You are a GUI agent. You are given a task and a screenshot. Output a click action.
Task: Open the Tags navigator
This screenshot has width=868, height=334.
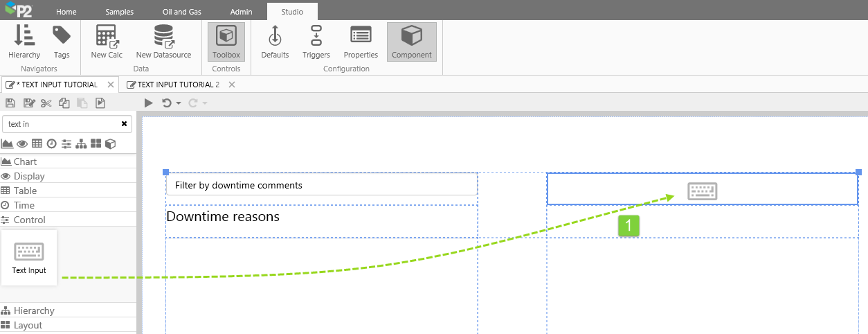coord(62,42)
